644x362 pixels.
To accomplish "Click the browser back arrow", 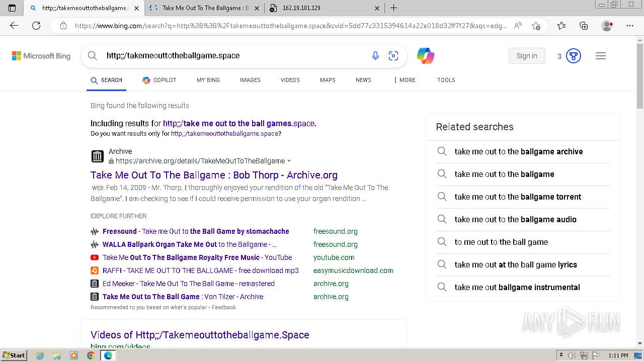I will [14, 26].
